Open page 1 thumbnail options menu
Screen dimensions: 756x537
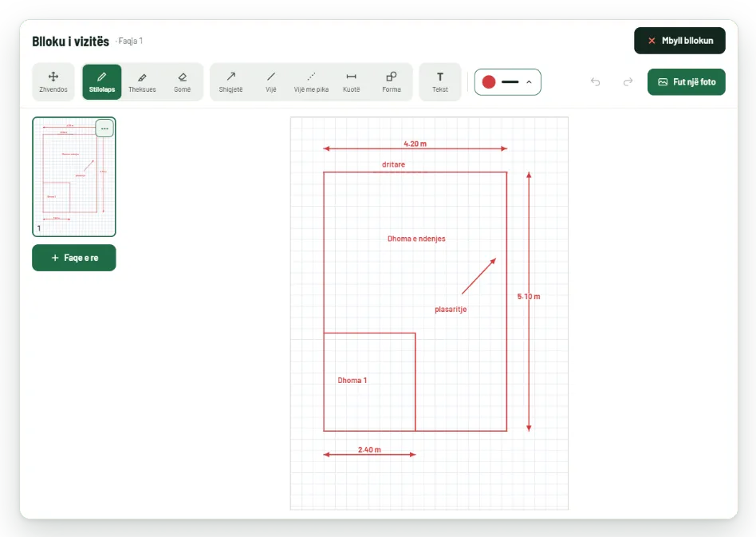tap(104, 128)
